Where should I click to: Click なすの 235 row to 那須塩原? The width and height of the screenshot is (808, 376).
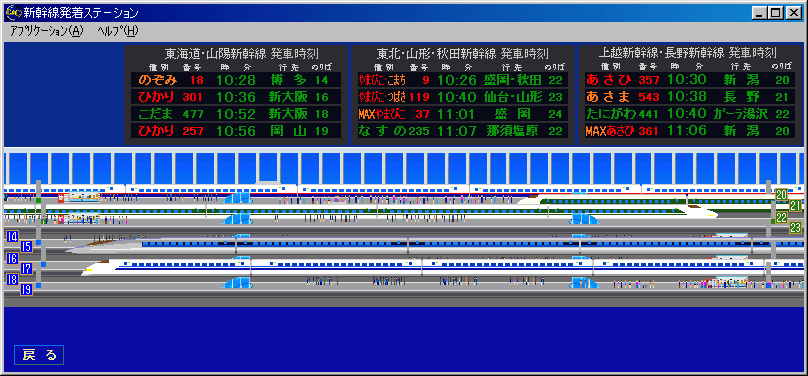point(463,131)
